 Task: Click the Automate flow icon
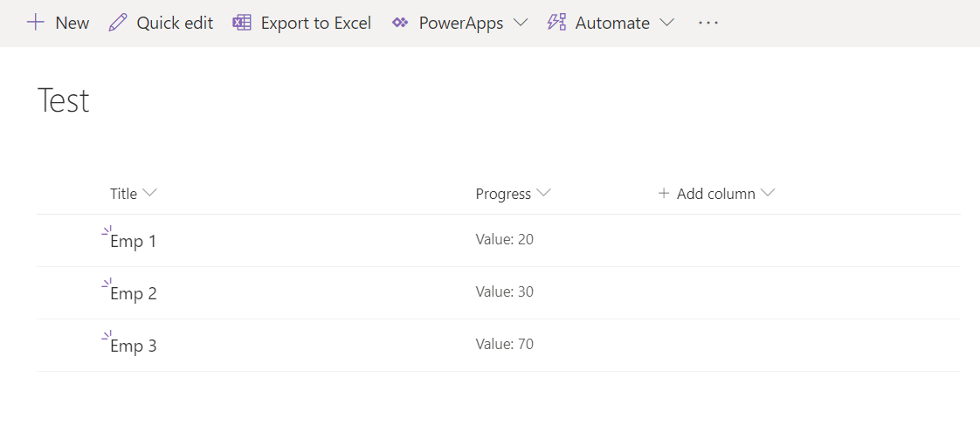pyautogui.click(x=557, y=23)
